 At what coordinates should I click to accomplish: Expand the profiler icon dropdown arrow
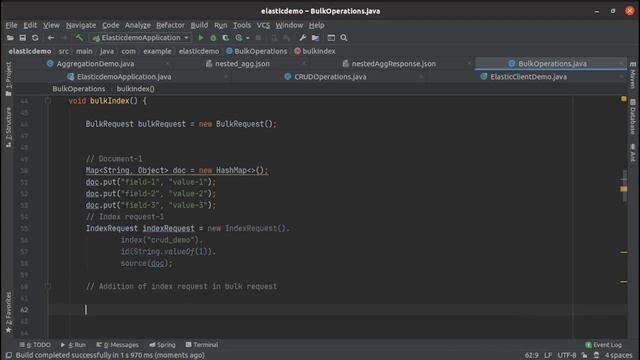click(247, 38)
